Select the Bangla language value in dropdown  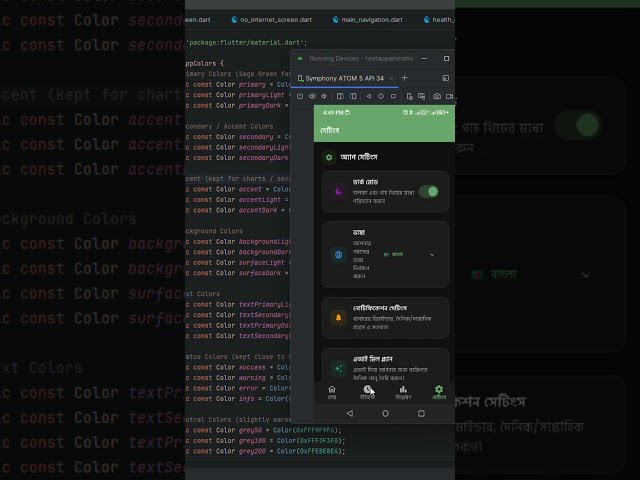pyautogui.click(x=393, y=254)
